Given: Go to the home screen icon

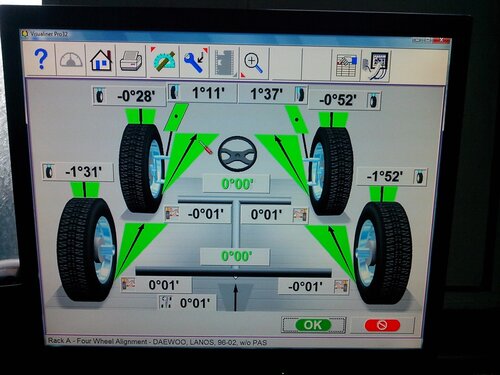Looking at the screenshot, I should tap(101, 60).
